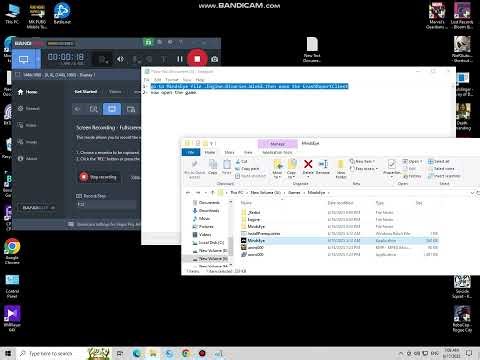Select the Fullscreen recording mode icon

coord(112,109)
